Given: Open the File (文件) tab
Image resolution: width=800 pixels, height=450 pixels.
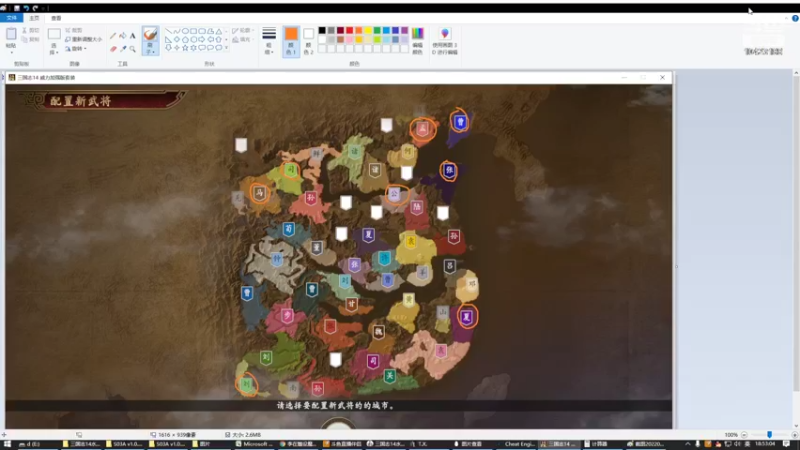Looking at the screenshot, I should click(11, 18).
